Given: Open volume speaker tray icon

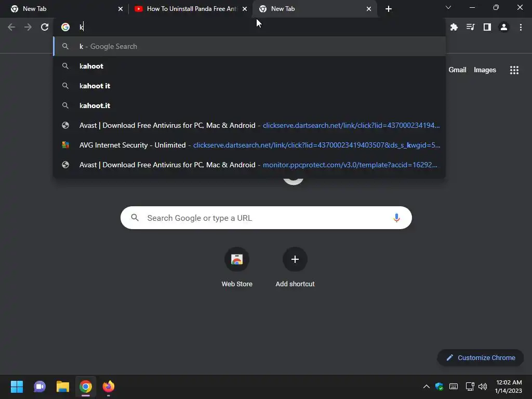Looking at the screenshot, I should pyautogui.click(x=483, y=387).
